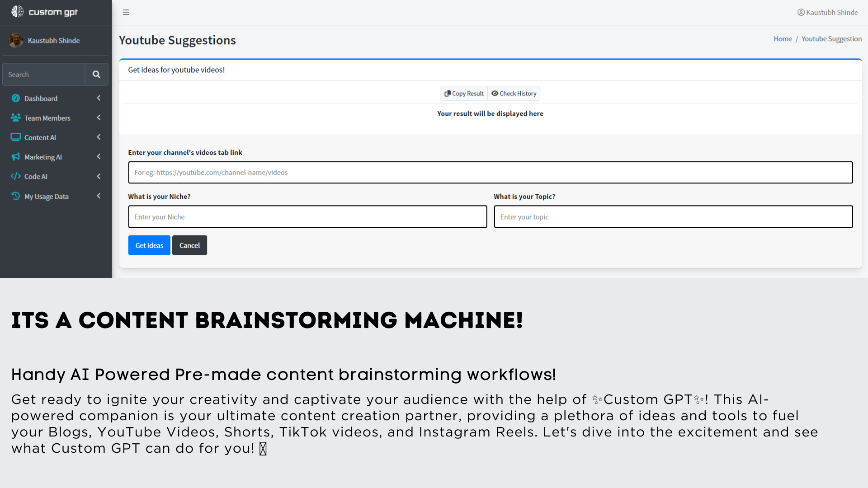
Task: Click the Team Members people icon
Action: [x=16, y=117]
